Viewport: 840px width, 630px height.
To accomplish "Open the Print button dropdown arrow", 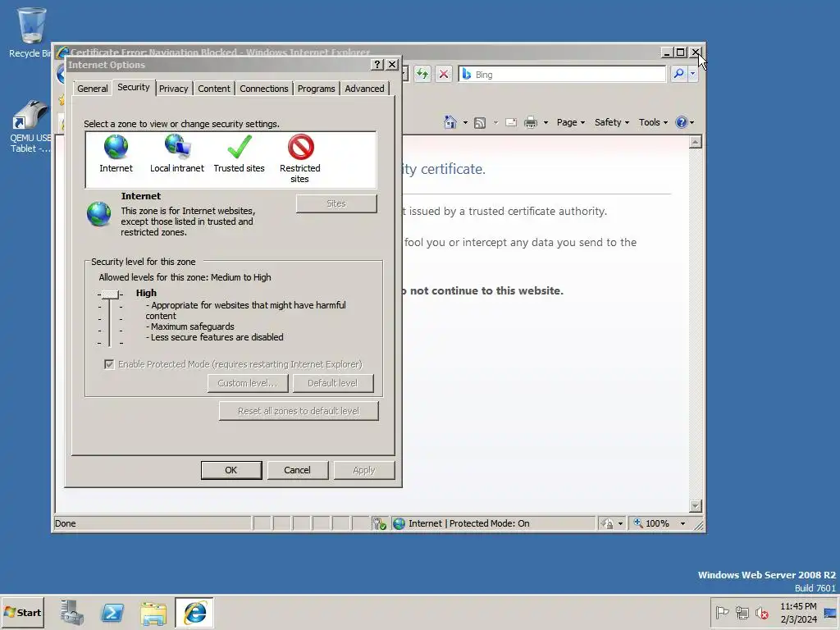I will tap(546, 123).
